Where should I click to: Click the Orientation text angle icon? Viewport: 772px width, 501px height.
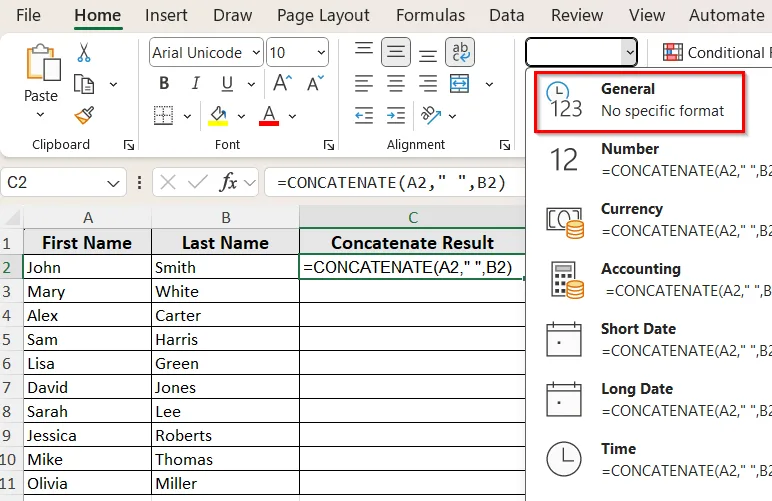click(430, 116)
